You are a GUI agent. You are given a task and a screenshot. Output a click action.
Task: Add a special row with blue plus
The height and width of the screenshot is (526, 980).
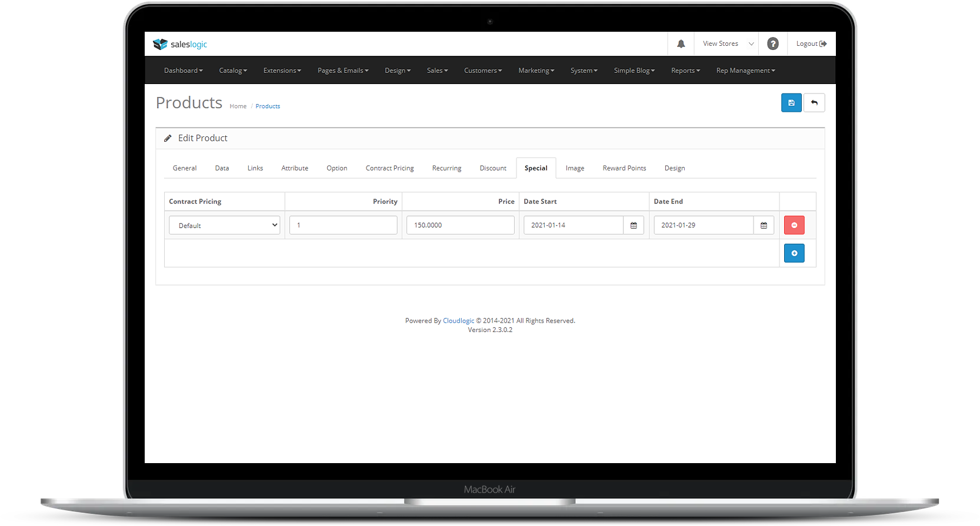[794, 253]
